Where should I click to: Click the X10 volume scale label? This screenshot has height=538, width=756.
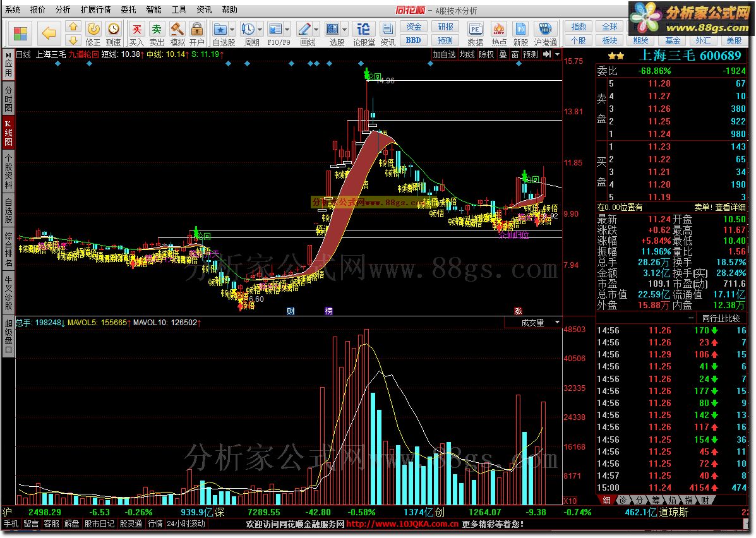pyautogui.click(x=570, y=501)
